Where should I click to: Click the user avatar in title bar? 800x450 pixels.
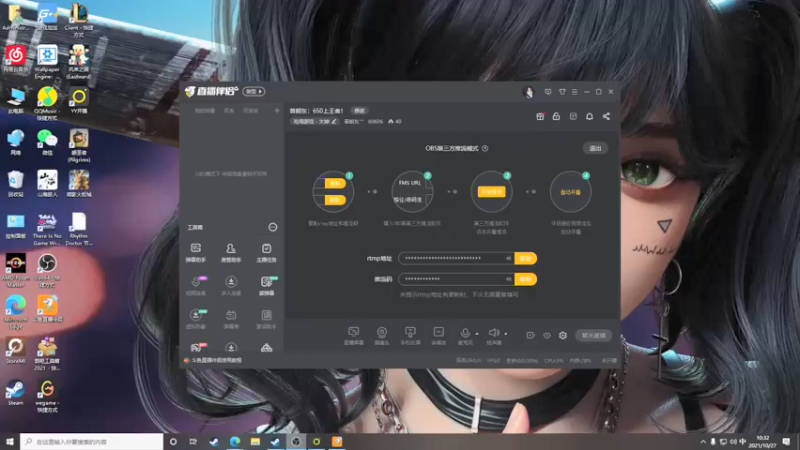click(x=529, y=92)
